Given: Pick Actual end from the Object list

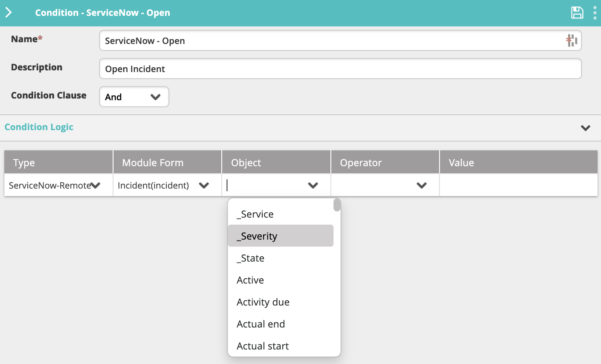Looking at the screenshot, I should [x=281, y=324].
